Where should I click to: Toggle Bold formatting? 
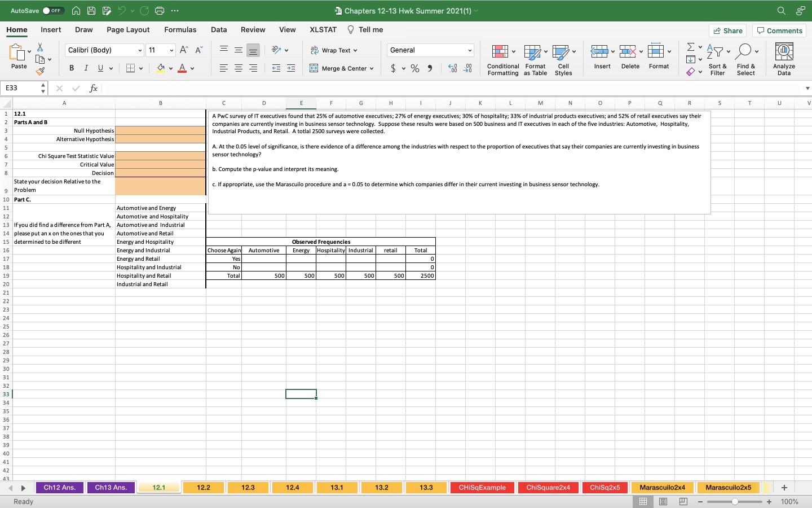point(71,68)
